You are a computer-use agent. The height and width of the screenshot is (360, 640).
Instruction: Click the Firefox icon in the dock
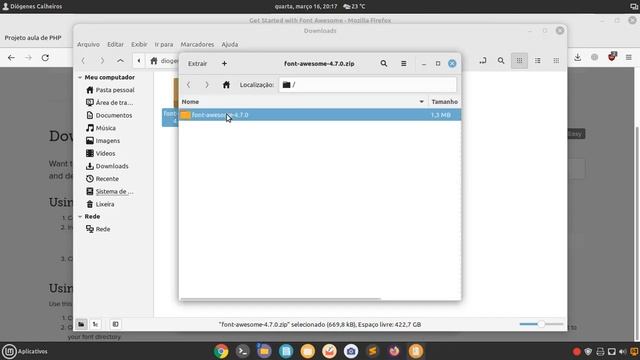click(394, 351)
